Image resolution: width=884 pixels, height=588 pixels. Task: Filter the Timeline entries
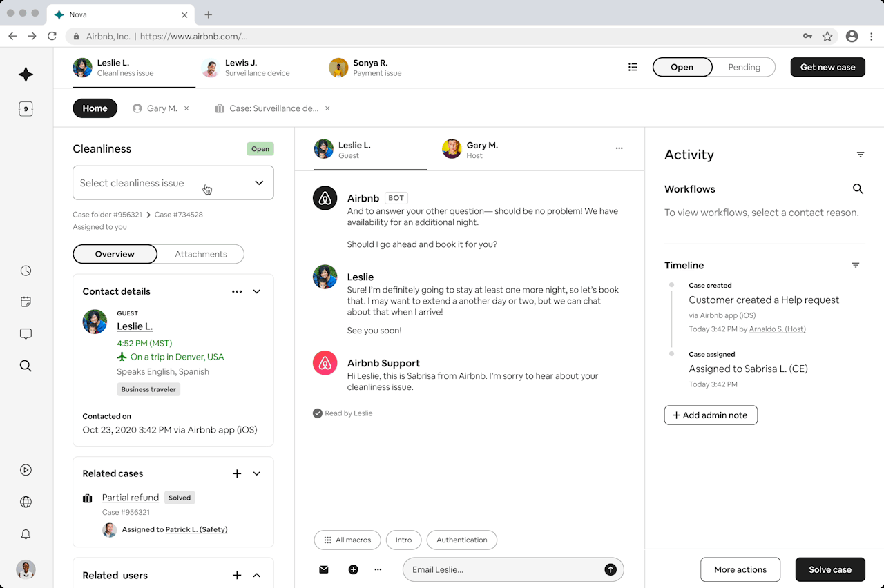(856, 265)
